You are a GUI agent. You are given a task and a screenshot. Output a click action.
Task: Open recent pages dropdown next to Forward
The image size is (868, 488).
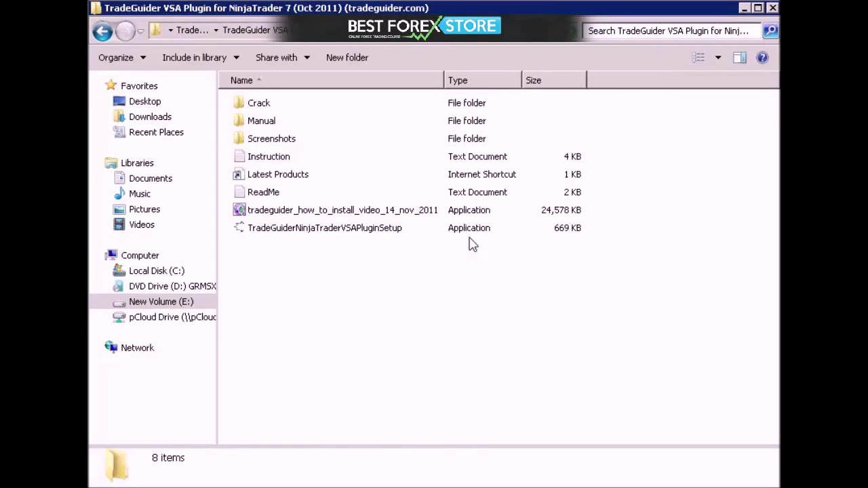tap(140, 30)
